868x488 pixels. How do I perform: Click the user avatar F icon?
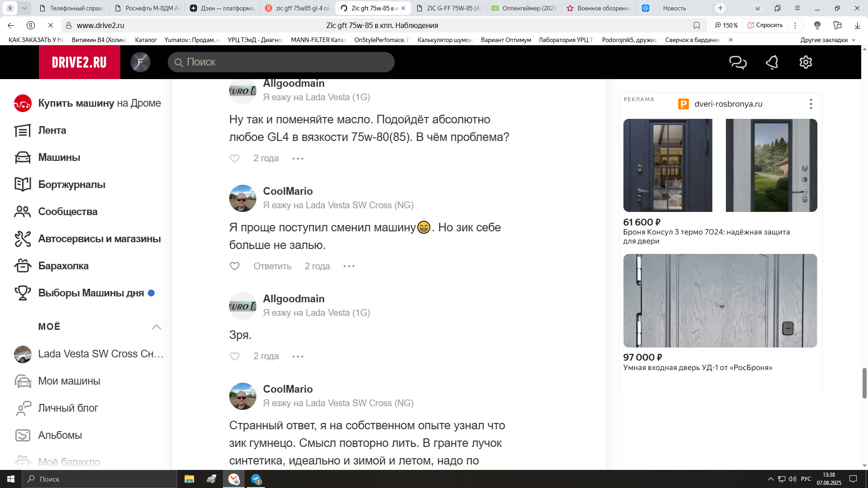[x=140, y=62]
